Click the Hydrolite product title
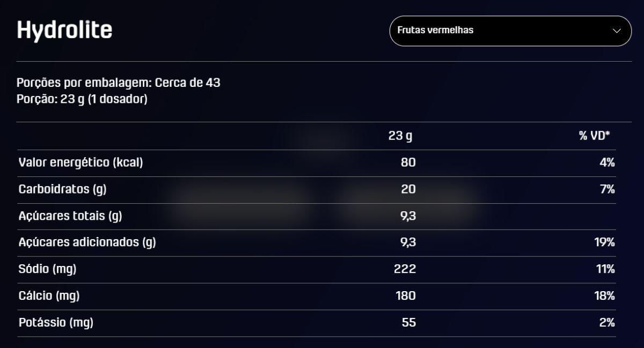This screenshot has height=348, width=644. click(64, 30)
